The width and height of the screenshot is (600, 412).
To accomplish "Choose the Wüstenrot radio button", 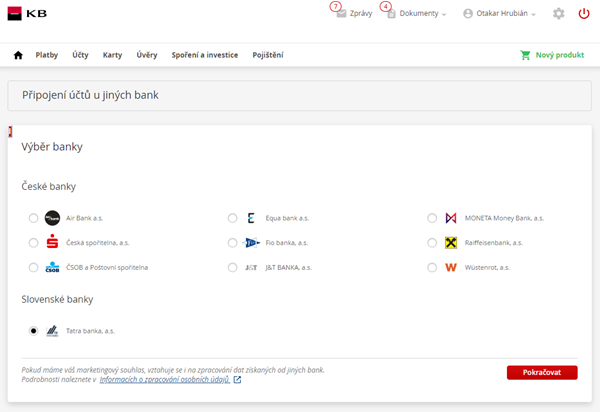I will 432,267.
